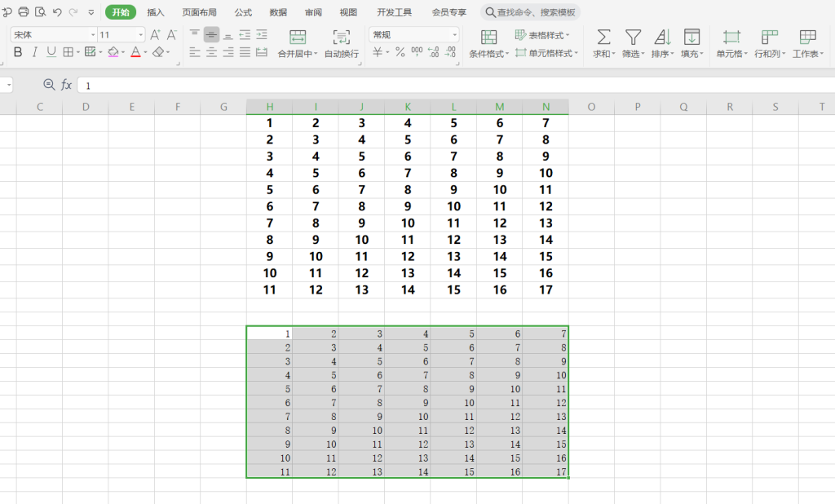Open 单元格样式 cell styles
The height and width of the screenshot is (504, 835).
tap(546, 53)
